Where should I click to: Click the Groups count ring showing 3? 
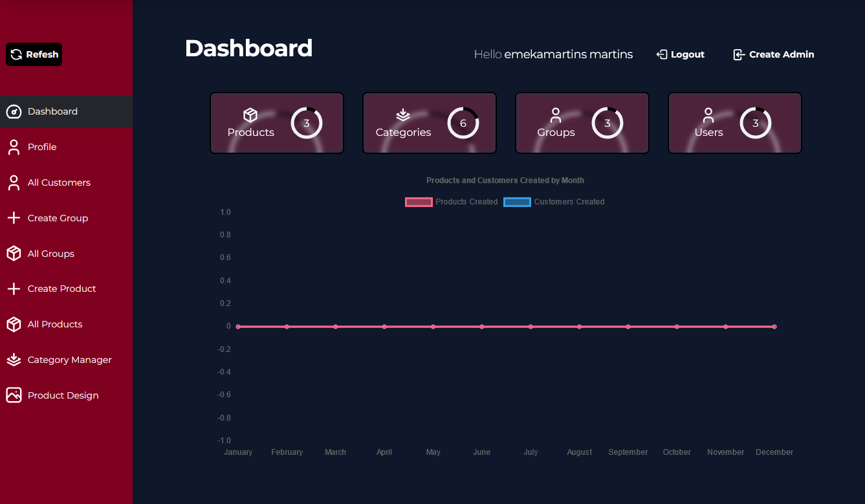click(x=608, y=123)
